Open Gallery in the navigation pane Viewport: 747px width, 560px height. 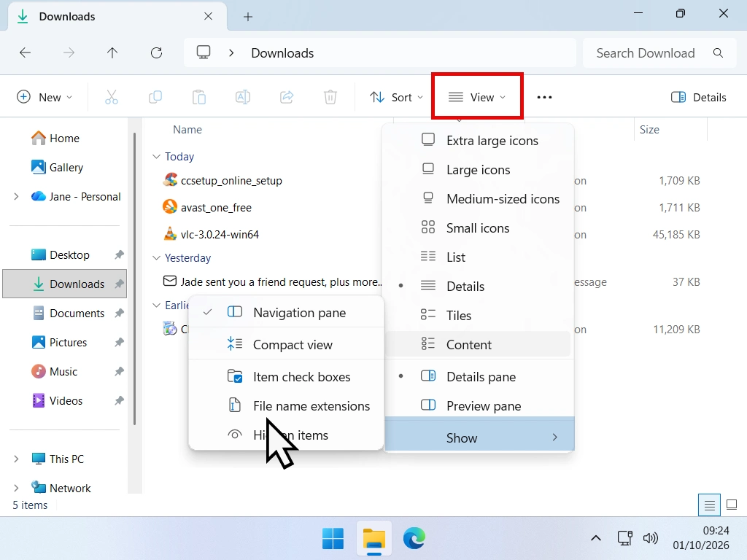(64, 167)
